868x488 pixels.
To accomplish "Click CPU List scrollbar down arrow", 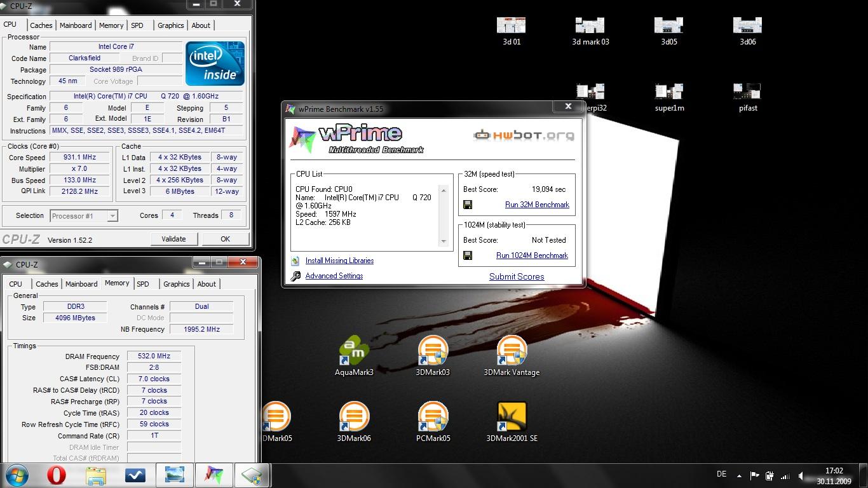I will tap(444, 241).
